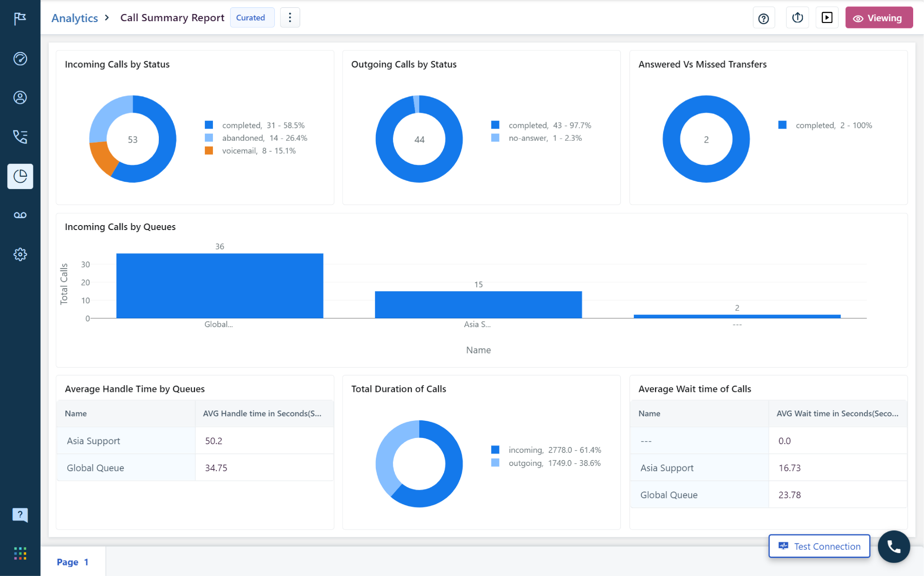
Task: Open the colorful app switcher grid icon
Action: pos(20,553)
